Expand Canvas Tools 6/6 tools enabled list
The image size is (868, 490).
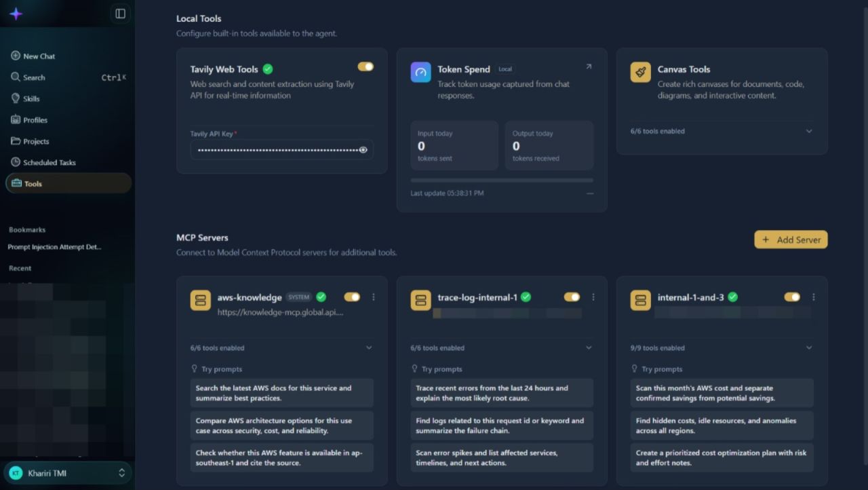pos(722,131)
